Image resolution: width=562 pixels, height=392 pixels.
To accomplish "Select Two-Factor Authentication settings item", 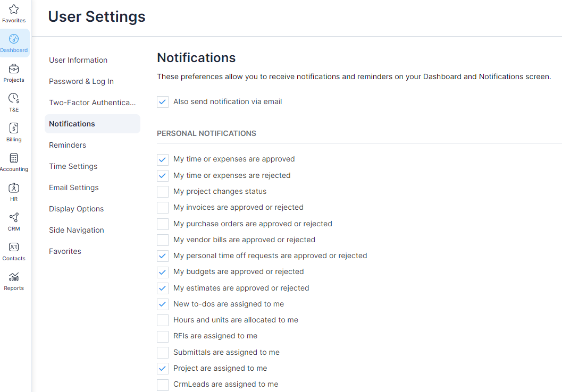I will (93, 103).
